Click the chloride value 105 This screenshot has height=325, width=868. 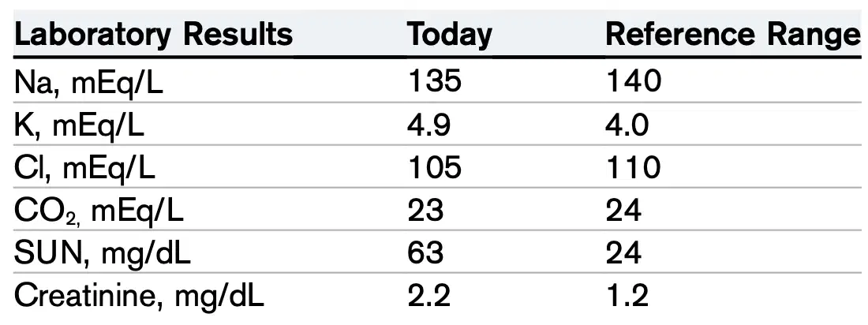click(x=435, y=166)
